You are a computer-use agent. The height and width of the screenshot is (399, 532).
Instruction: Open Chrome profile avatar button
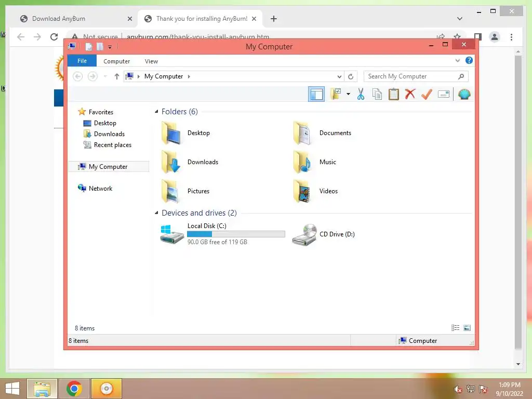click(x=495, y=37)
